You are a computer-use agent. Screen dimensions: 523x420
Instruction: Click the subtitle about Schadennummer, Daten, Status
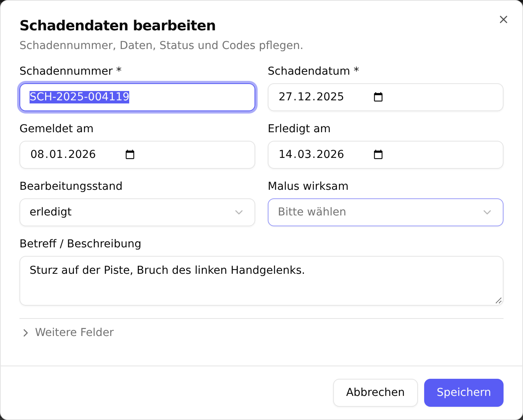(161, 45)
